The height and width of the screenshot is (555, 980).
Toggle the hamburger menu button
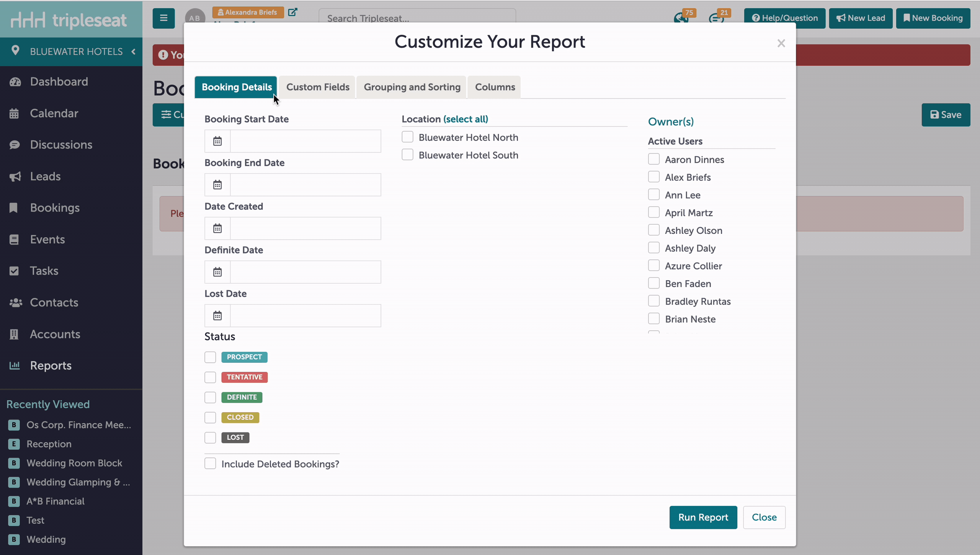click(x=164, y=18)
